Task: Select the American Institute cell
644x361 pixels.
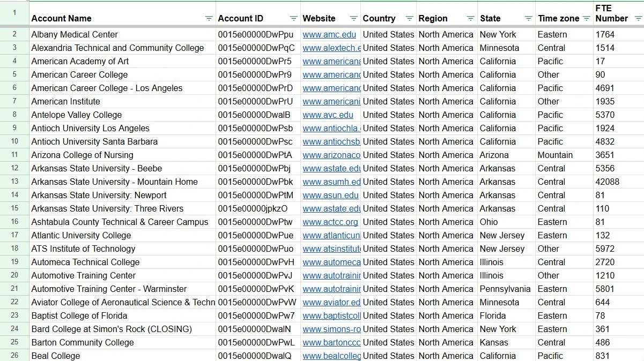Action: (122, 101)
